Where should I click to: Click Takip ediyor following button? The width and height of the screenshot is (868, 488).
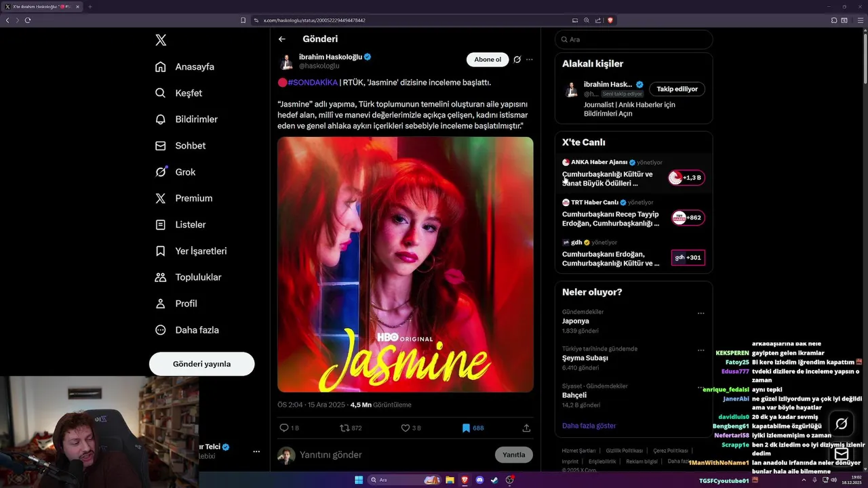pos(677,89)
